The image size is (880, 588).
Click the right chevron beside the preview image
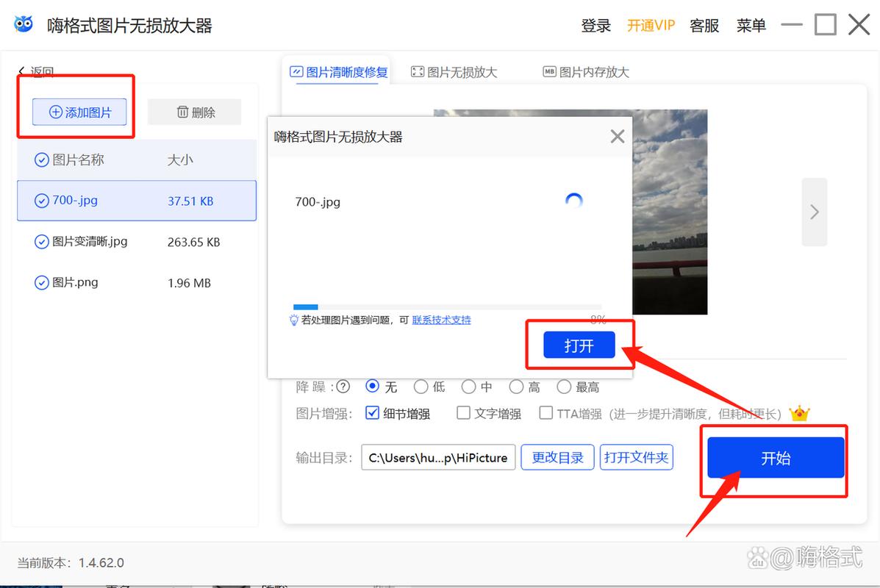click(814, 212)
